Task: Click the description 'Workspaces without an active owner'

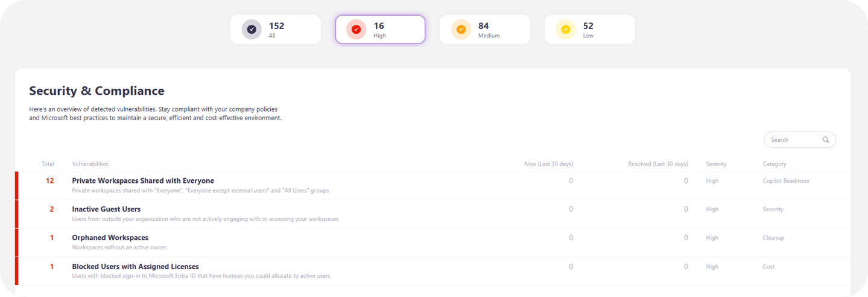Action: point(119,247)
